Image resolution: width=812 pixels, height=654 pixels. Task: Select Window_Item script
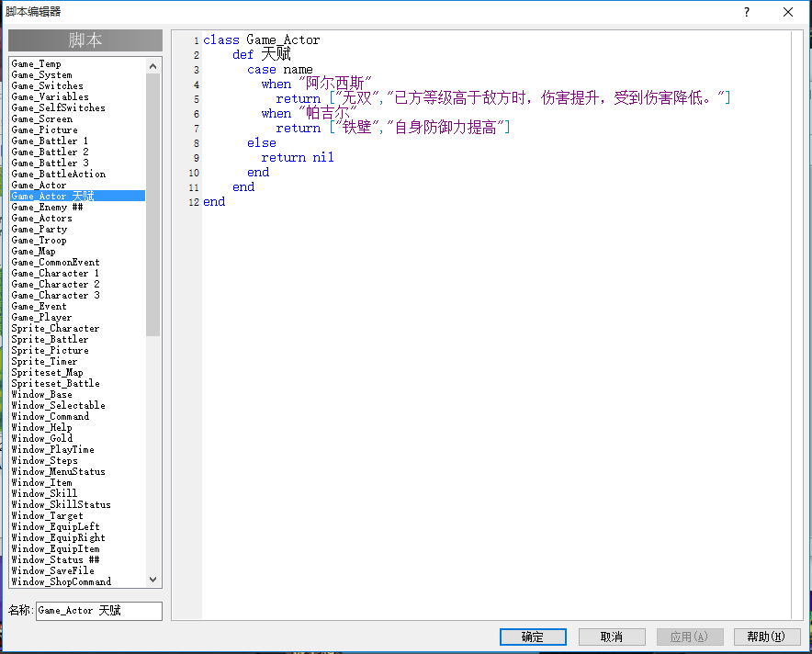pos(78,482)
